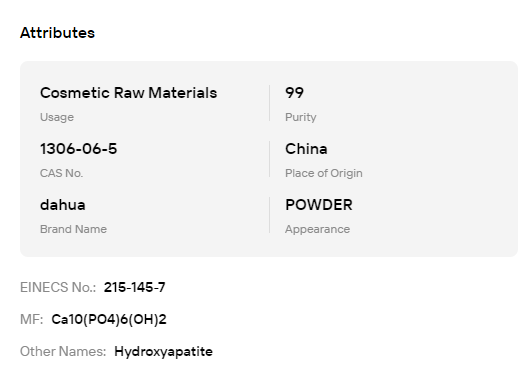Click the Attributes heading
The image size is (527, 388).
(57, 33)
